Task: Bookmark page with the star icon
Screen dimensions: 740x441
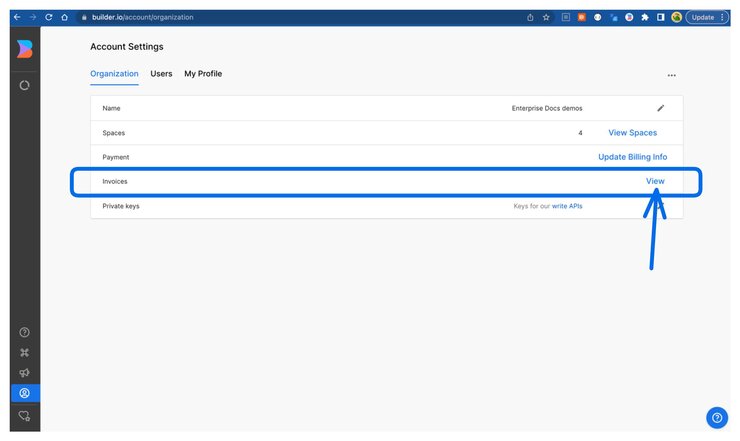Action: pos(546,17)
